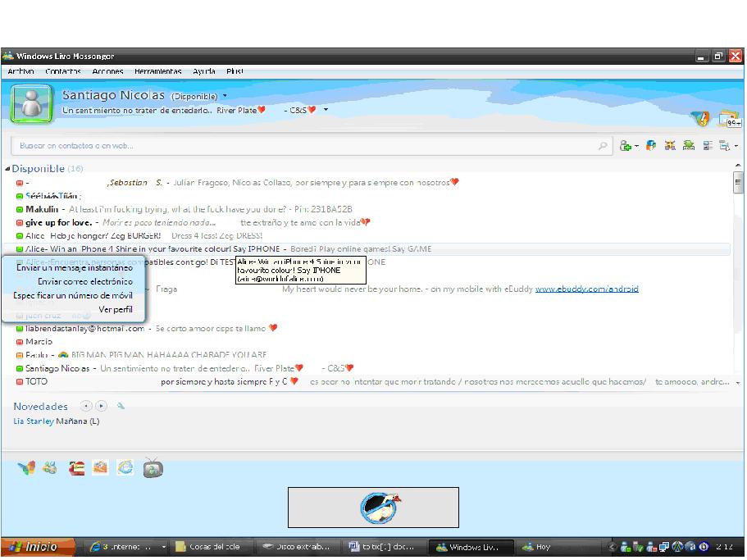
Task: Select Enviar un mensaje instantáneo
Action: point(75,267)
